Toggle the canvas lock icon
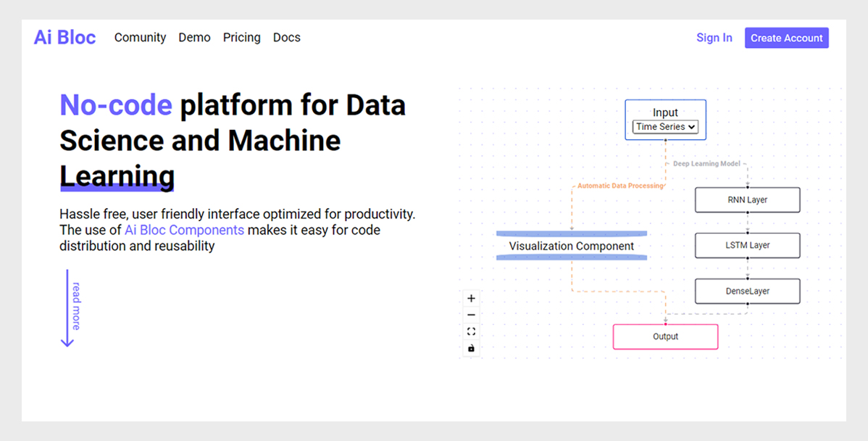 471,348
